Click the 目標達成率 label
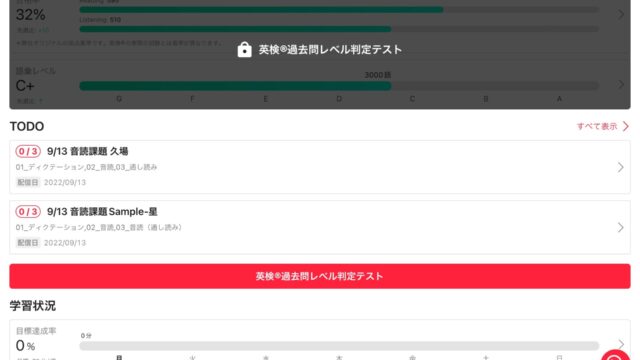640x360 pixels. pyautogui.click(x=36, y=331)
